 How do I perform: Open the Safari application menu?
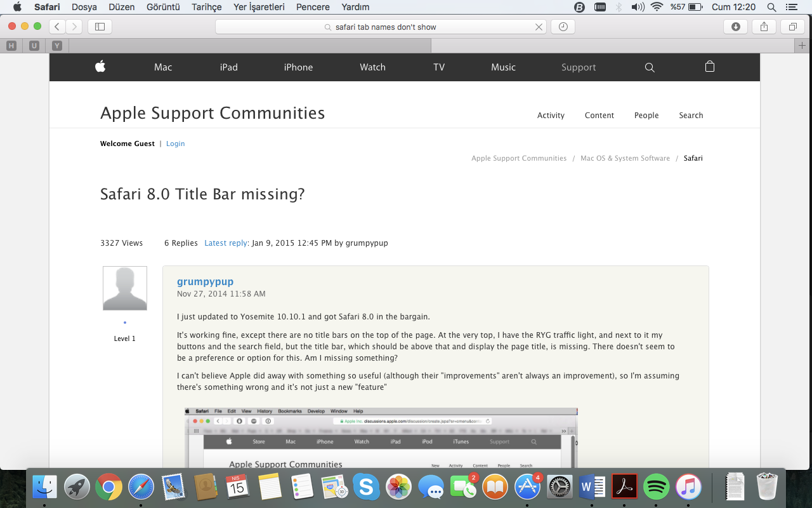[47, 7]
